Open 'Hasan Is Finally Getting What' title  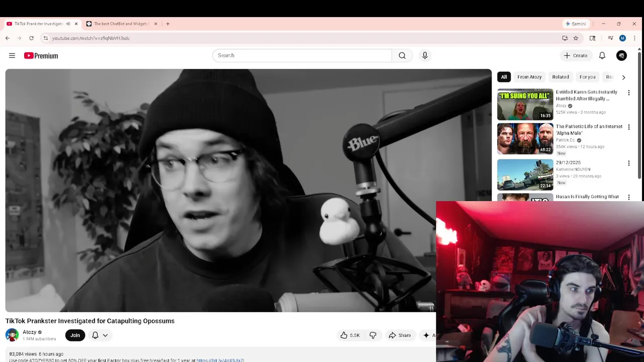click(x=587, y=197)
